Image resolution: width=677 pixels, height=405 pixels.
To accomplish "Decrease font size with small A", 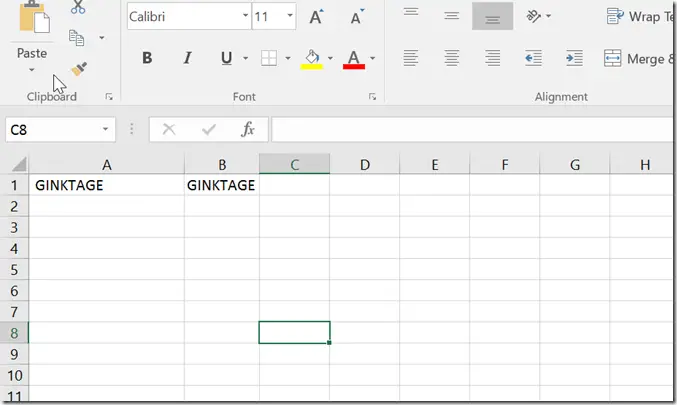I will coord(357,17).
